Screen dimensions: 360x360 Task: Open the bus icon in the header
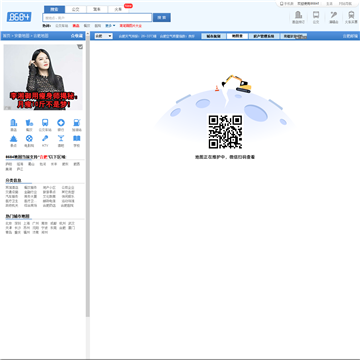tap(316, 15)
